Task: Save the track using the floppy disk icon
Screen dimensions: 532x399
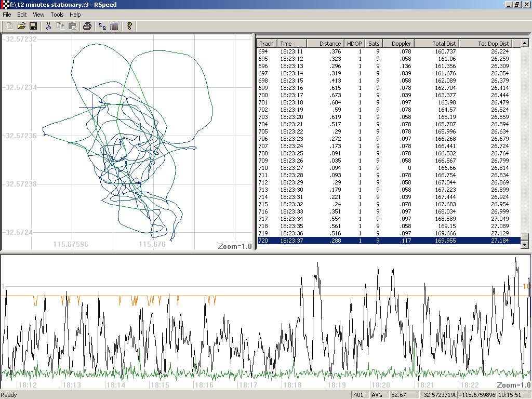Action: click(33, 26)
